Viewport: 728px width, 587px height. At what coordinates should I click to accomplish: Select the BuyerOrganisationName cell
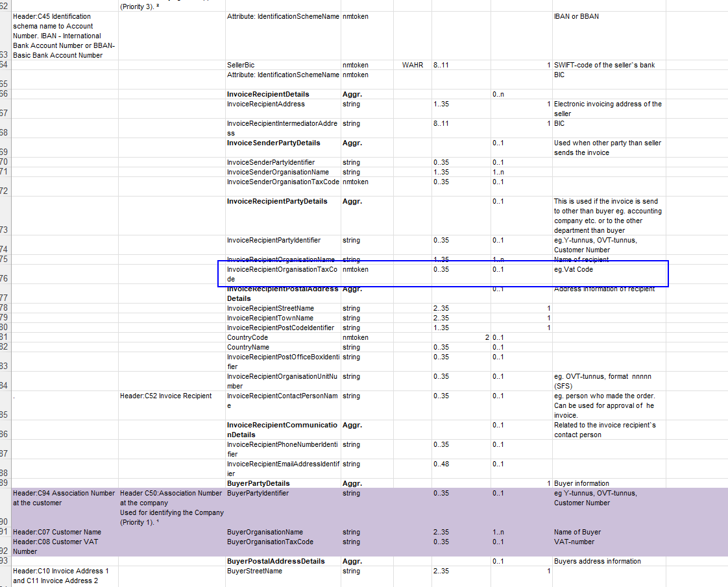pyautogui.click(x=283, y=532)
